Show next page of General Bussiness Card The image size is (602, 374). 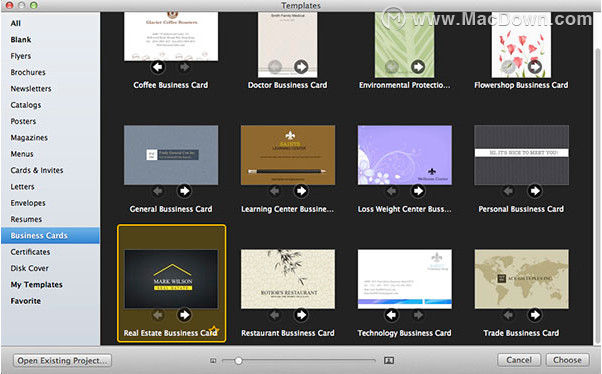tap(184, 191)
